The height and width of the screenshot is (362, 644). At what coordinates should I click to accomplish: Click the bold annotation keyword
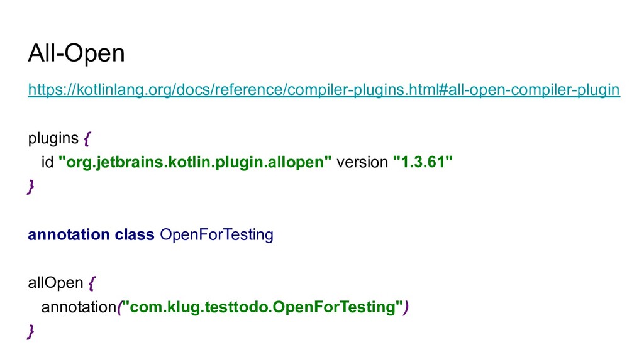point(69,235)
